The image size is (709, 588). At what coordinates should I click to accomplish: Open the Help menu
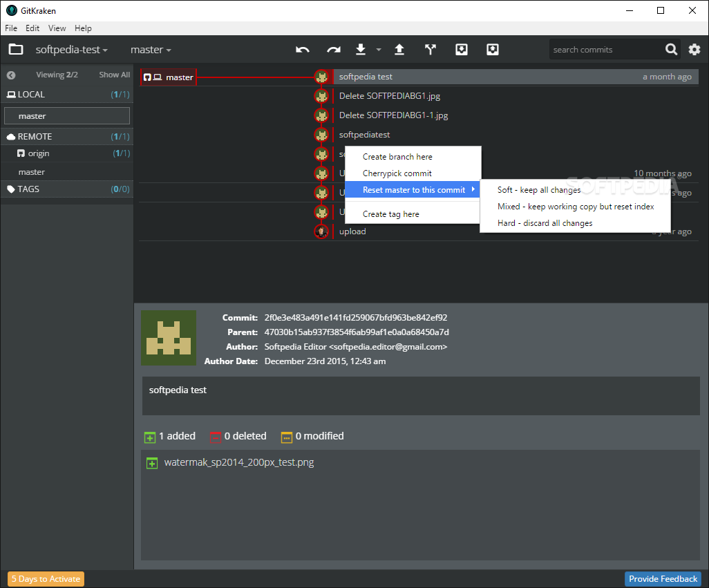(83, 28)
